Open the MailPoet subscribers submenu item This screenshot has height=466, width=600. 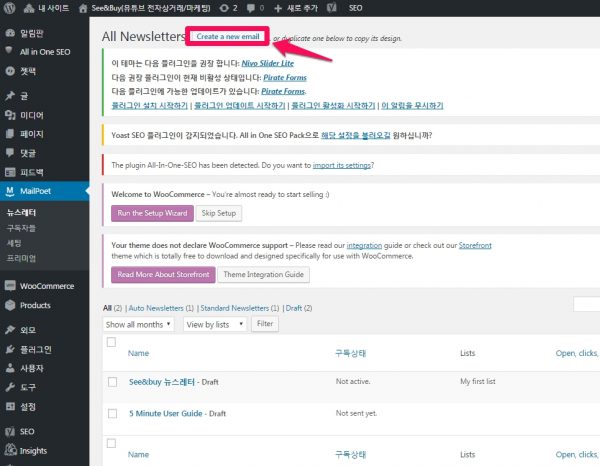click(x=21, y=228)
